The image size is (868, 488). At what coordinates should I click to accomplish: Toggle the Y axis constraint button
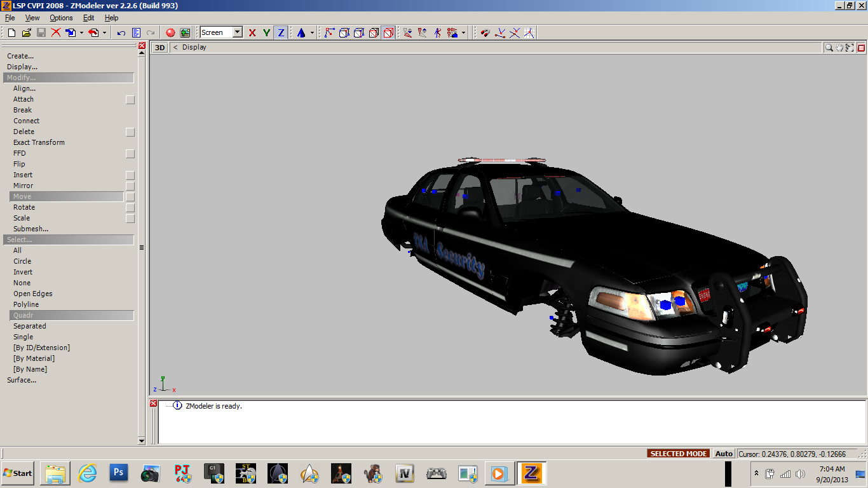click(266, 32)
